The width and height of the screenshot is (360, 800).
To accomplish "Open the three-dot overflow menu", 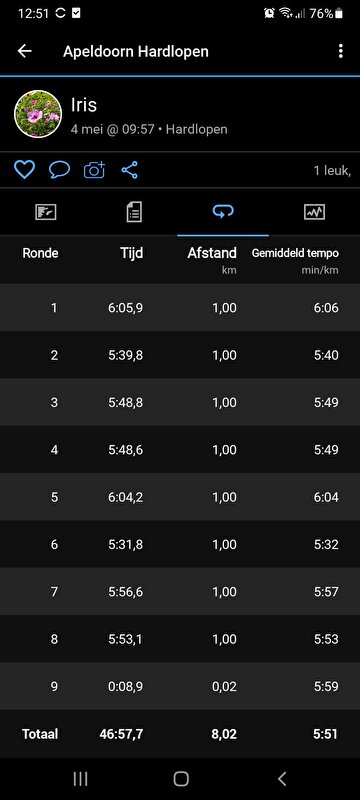I will [x=341, y=51].
